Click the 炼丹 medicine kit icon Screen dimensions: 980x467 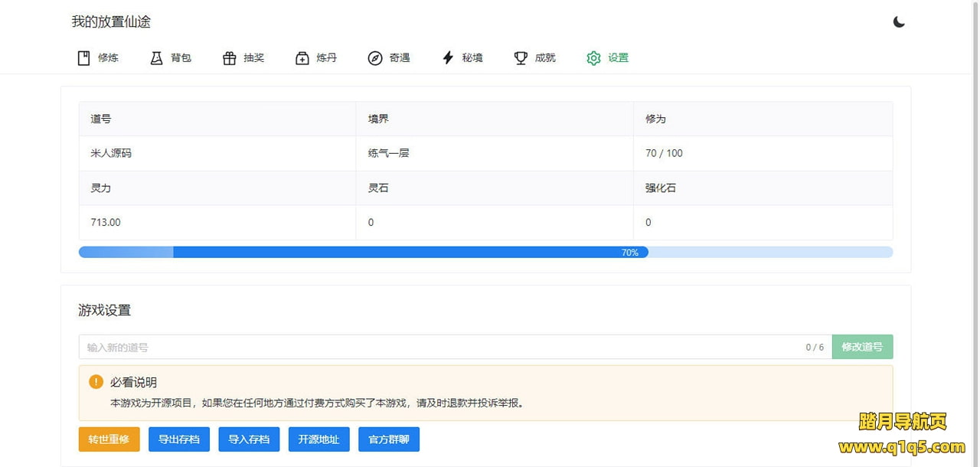click(302, 58)
